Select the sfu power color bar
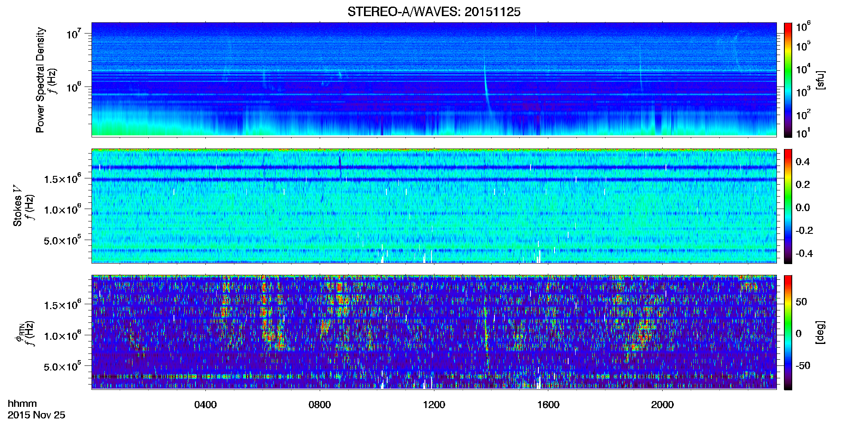This screenshot has width=868, height=447. [x=788, y=80]
